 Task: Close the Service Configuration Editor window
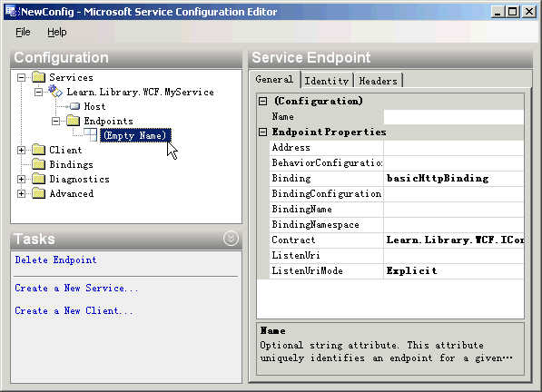pyautogui.click(x=529, y=12)
